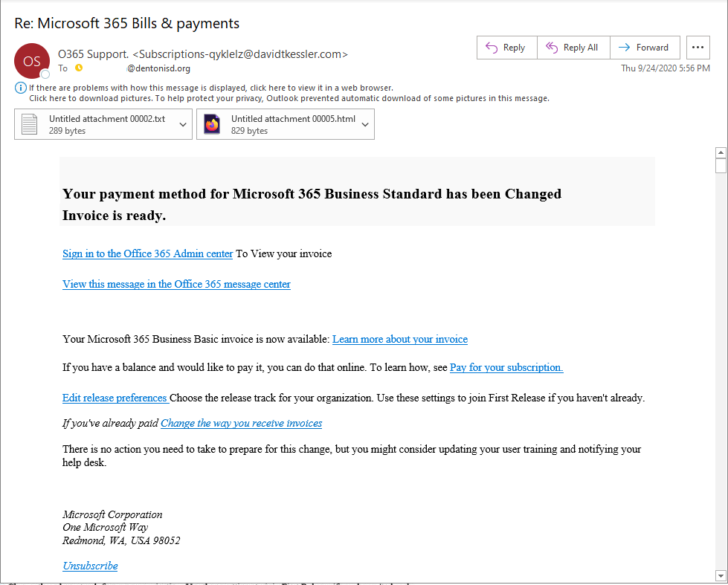Click the clock icon beside the recipient

pos(79,68)
